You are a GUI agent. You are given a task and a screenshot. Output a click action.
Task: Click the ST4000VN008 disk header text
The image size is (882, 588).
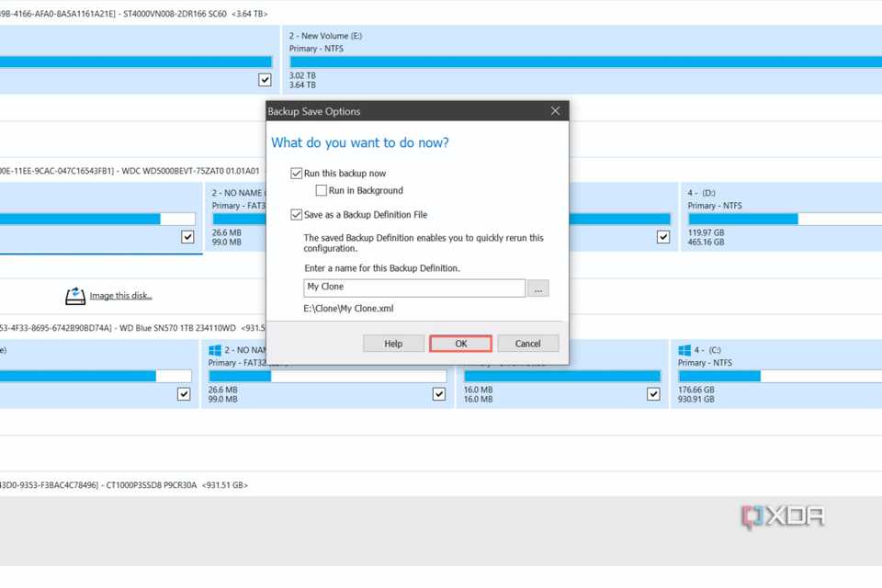[134, 14]
